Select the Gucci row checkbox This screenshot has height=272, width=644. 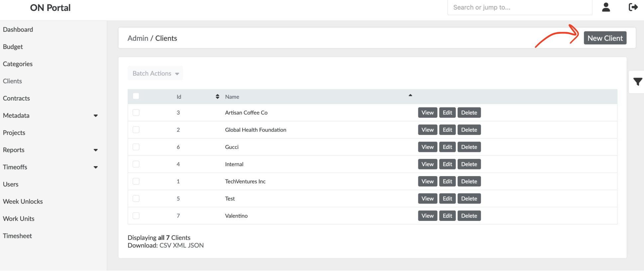[x=136, y=147]
